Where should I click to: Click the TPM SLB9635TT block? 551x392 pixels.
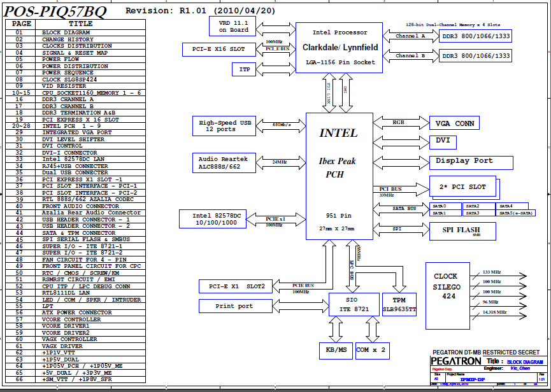(399, 304)
